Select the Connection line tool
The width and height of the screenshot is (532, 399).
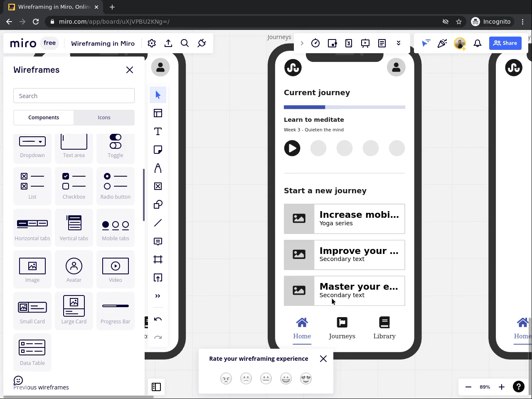coord(158,223)
